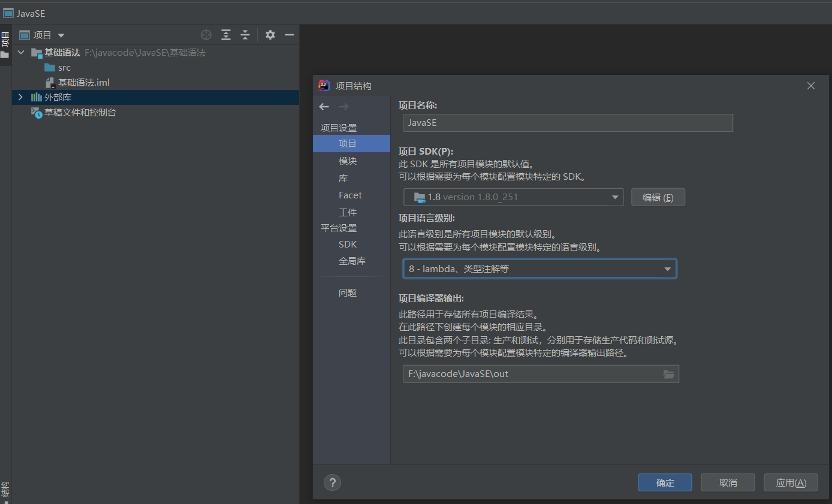The image size is (832, 504).
Task: Select the src folder row
Action: (155, 68)
